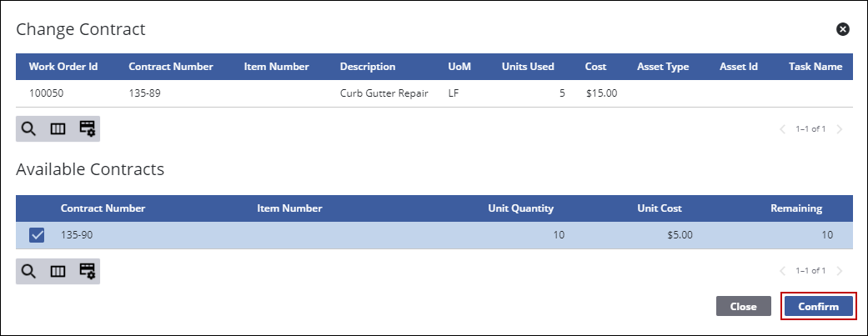The image size is (868, 336).
Task: Go to previous page in Change Contract grid
Action: [782, 129]
